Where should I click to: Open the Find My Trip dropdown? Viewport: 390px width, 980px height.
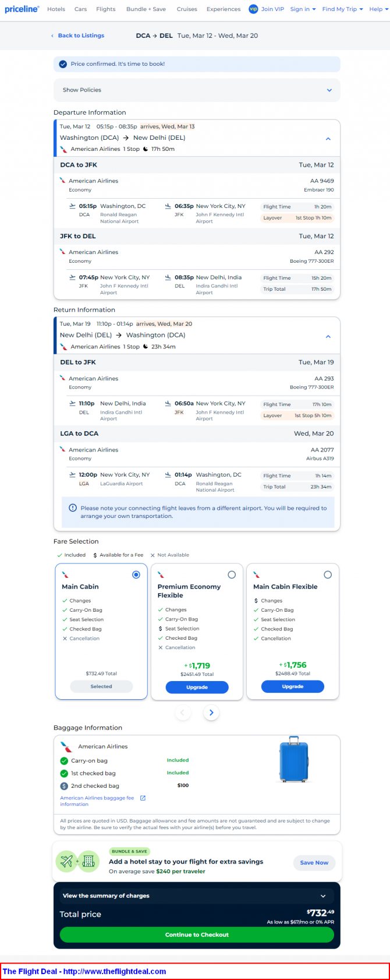click(342, 9)
